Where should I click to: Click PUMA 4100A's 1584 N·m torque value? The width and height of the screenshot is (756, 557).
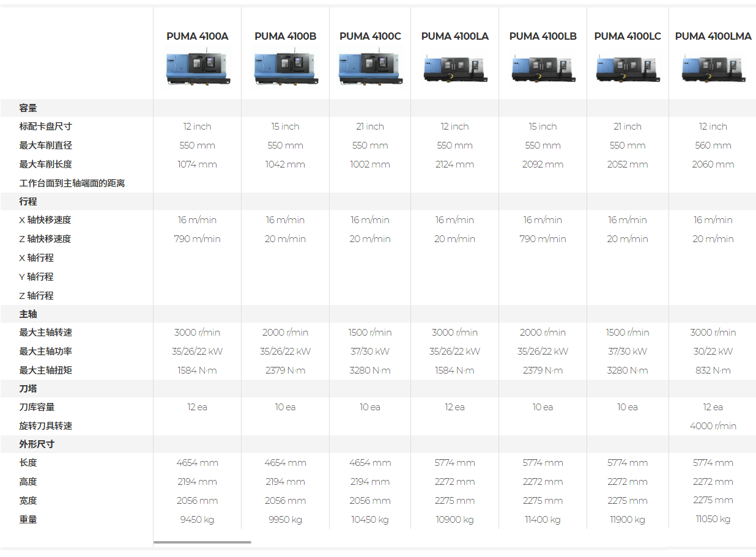pyautogui.click(x=198, y=371)
